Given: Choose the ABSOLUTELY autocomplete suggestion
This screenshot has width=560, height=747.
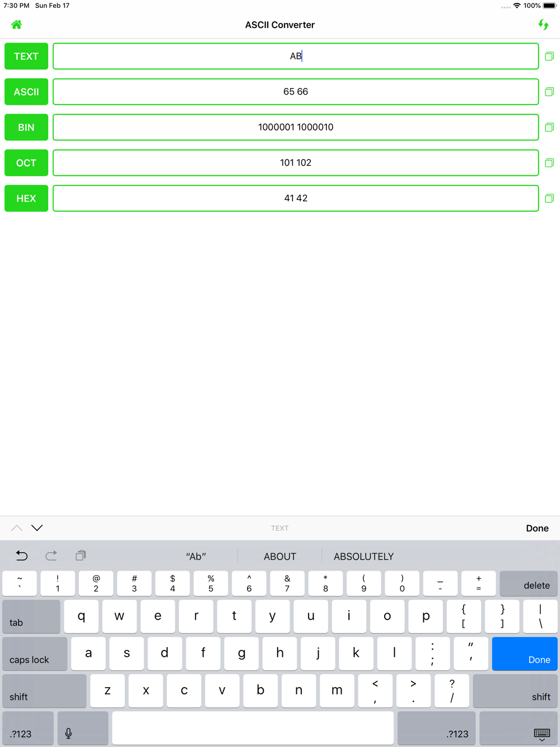Looking at the screenshot, I should tap(364, 556).
